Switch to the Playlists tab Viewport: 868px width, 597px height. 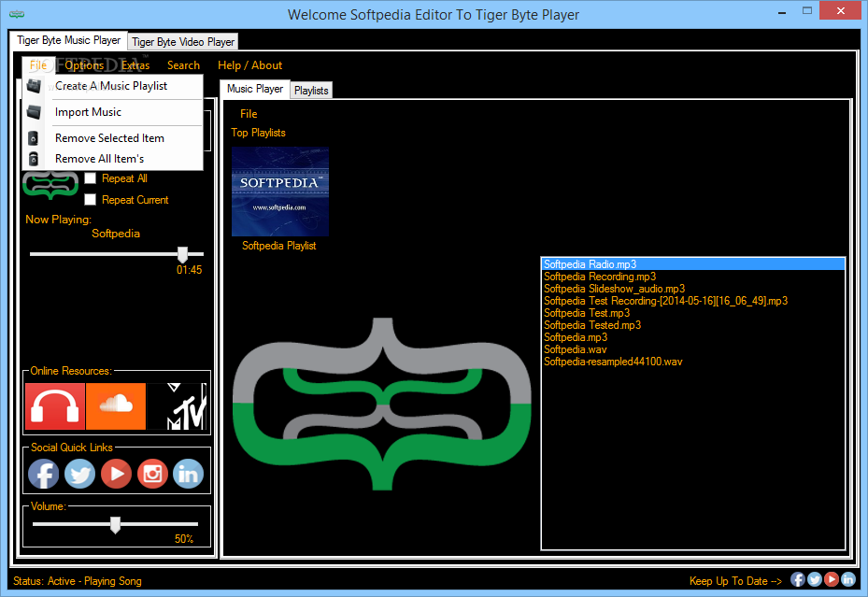coord(311,91)
